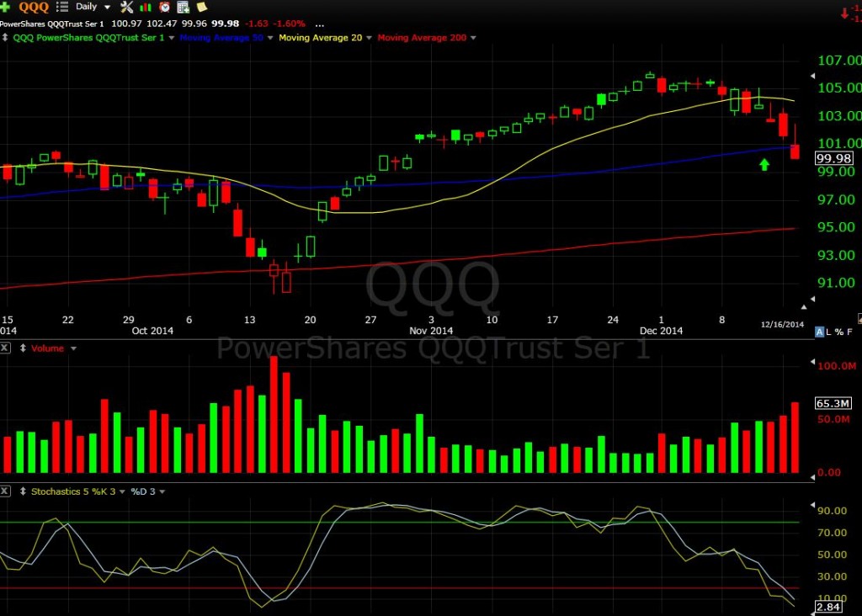
Task: Close the Volume pane with its X
Action: tap(5, 348)
